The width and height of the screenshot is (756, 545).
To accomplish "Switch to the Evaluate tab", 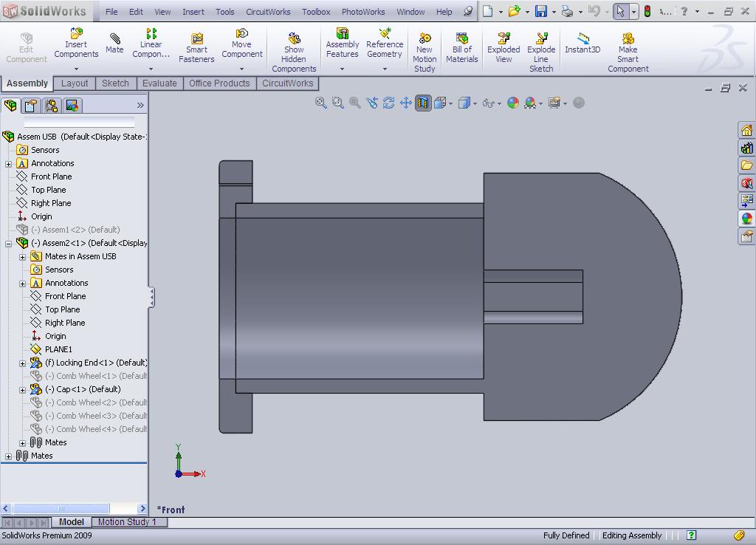I will [159, 83].
